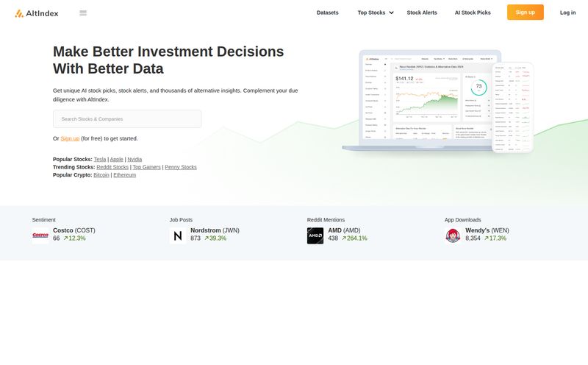588x365 pixels.
Task: Click the laptop dashboard preview image
Action: point(422,99)
